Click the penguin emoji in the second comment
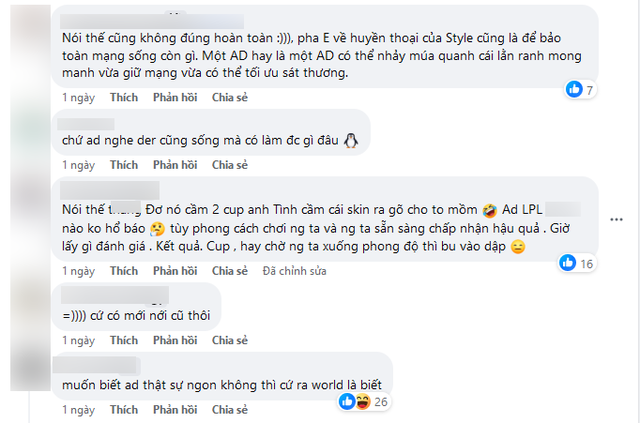This screenshot has height=423, width=640. point(351,140)
